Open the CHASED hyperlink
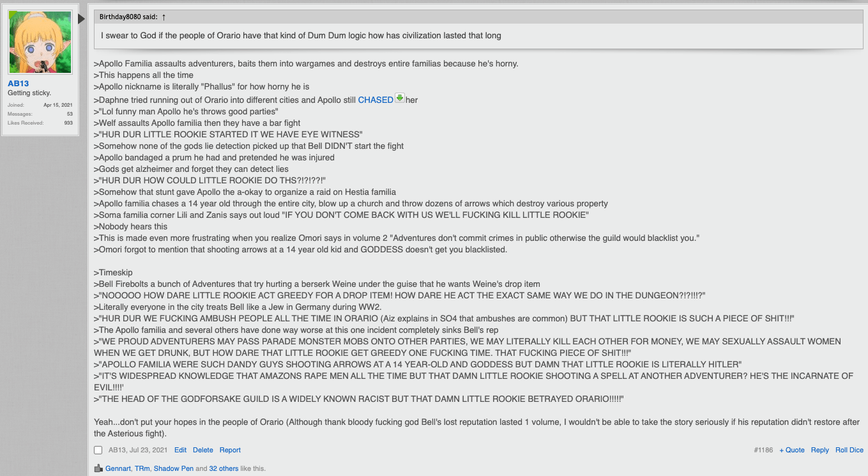 [x=376, y=100]
